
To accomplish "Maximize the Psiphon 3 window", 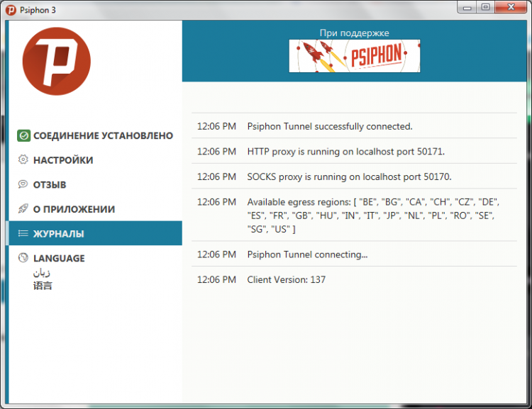I will (x=486, y=7).
